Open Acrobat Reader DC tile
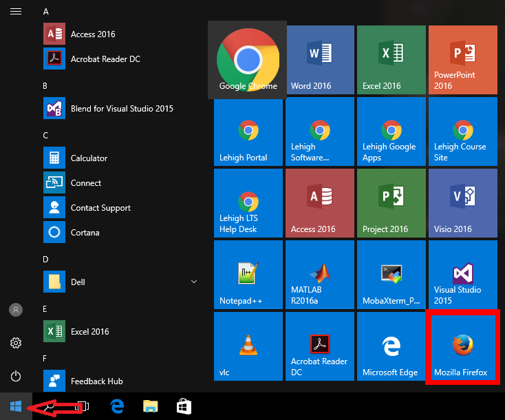This screenshot has height=420, width=505. coord(320,346)
